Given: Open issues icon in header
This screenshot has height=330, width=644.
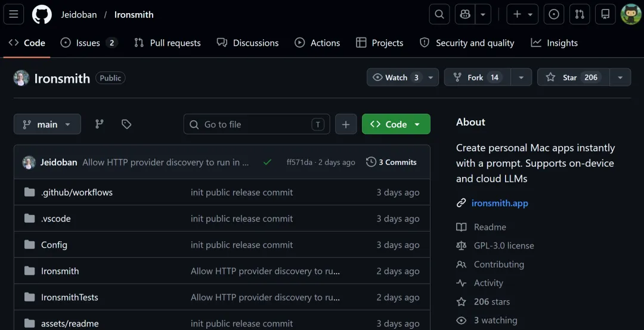Looking at the screenshot, I should pos(553,14).
